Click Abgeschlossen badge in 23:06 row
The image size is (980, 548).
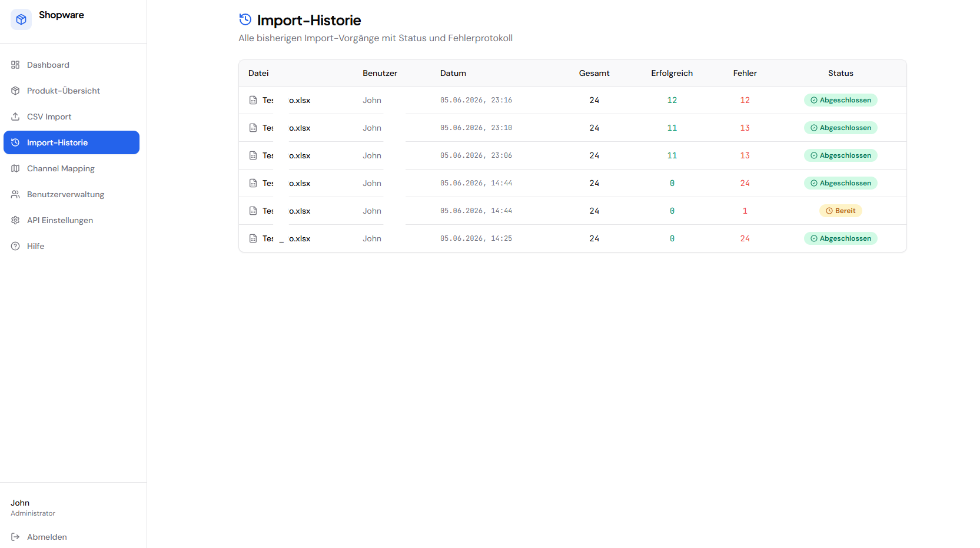click(x=841, y=155)
